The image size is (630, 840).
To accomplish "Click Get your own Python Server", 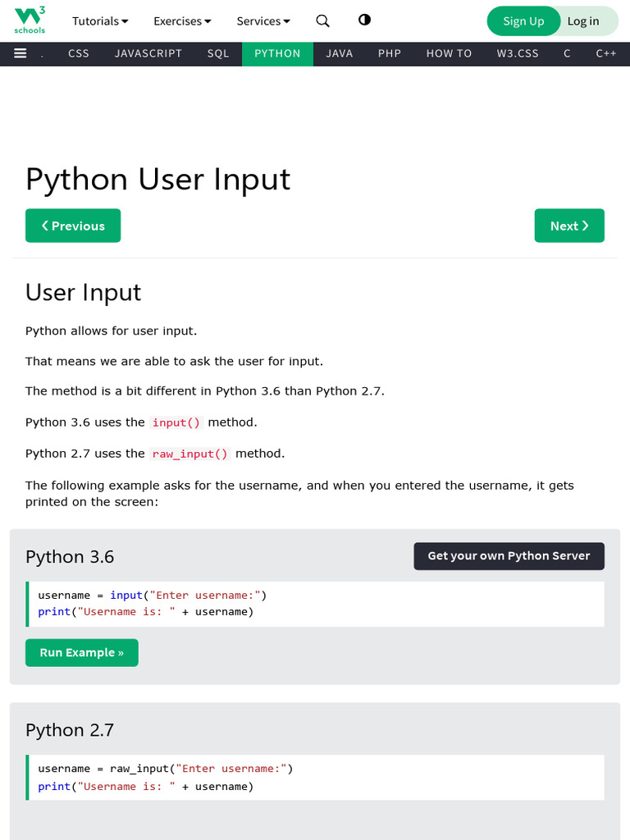I will [x=509, y=556].
